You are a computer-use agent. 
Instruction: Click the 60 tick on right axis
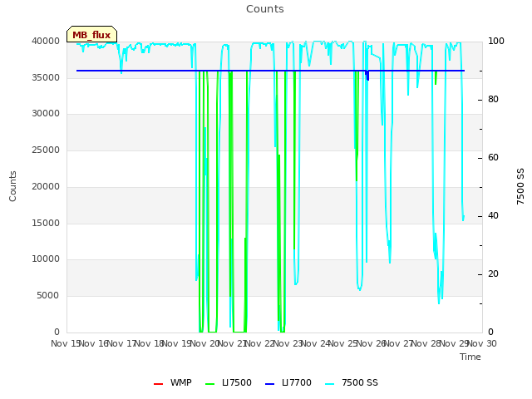(493, 158)
